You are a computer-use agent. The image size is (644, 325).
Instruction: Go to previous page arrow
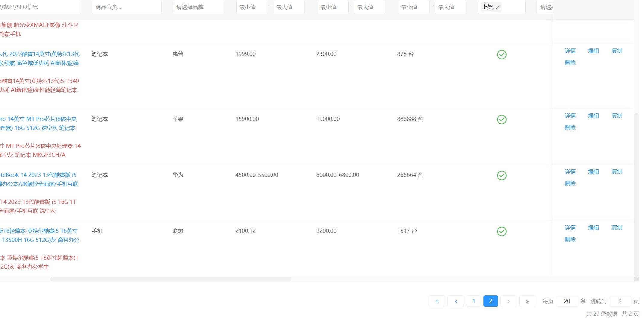pyautogui.click(x=456, y=301)
